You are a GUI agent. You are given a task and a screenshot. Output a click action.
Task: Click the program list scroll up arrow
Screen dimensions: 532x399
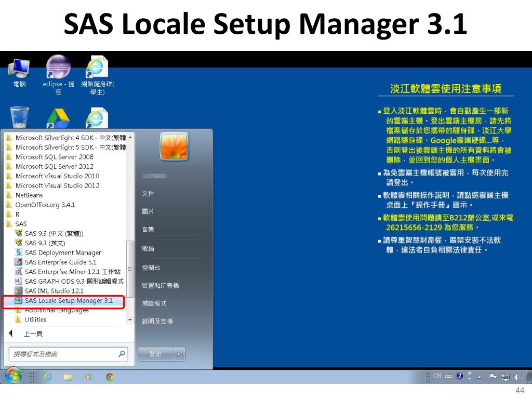point(130,137)
